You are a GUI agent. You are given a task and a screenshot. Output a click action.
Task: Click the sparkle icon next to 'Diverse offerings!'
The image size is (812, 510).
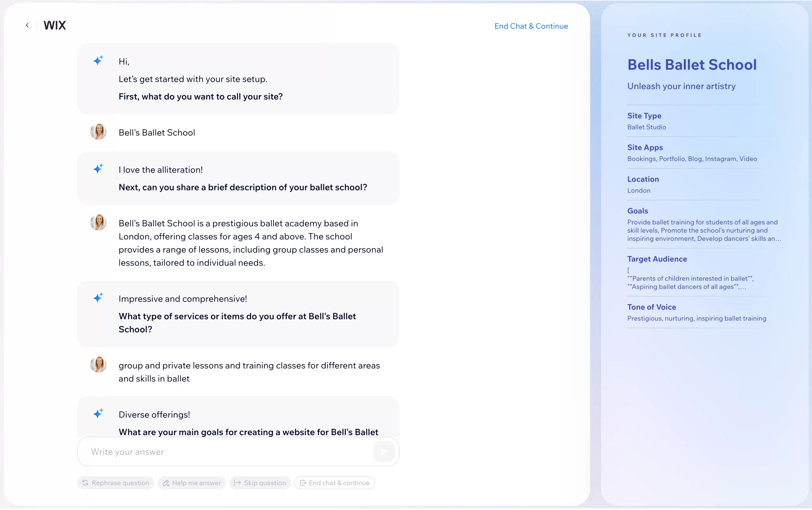pos(98,413)
